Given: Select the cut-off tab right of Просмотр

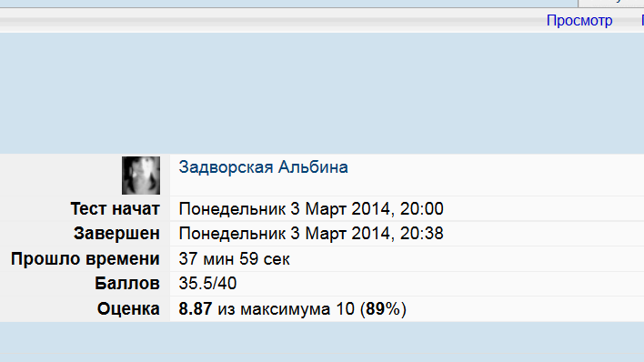Looking at the screenshot, I should (x=642, y=21).
